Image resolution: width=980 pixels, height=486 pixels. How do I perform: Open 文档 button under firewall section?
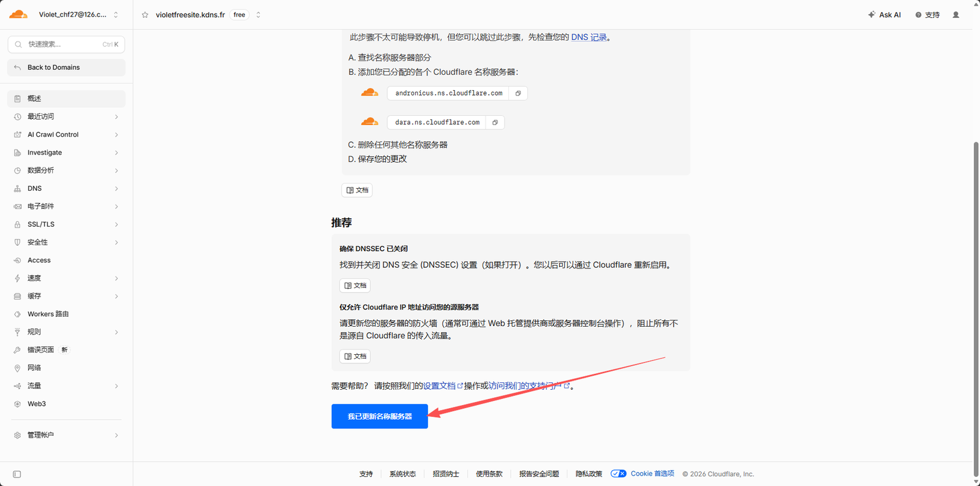tap(355, 356)
